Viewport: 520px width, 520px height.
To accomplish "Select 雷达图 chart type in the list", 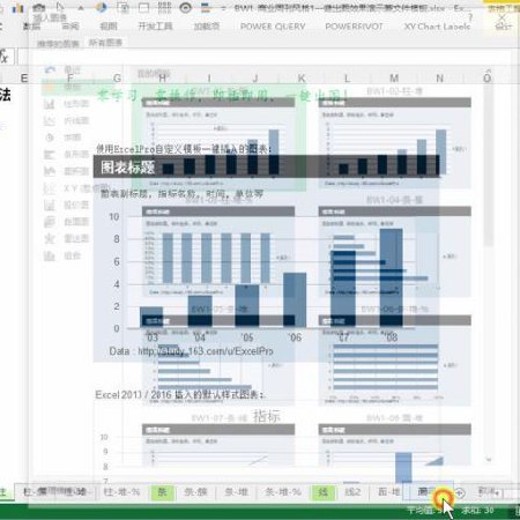I will (x=67, y=239).
